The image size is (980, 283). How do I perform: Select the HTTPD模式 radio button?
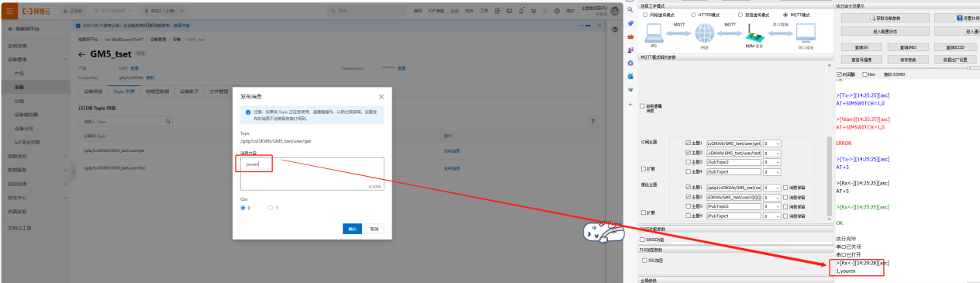click(x=692, y=14)
